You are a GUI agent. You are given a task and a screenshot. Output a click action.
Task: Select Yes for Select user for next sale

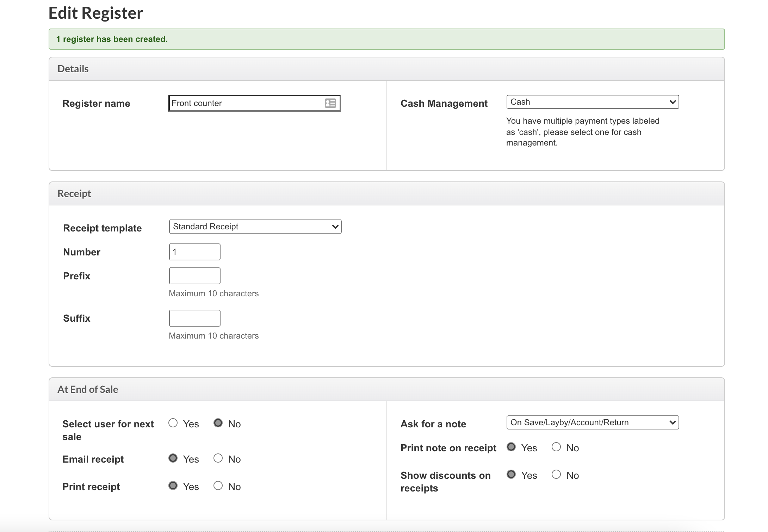click(173, 423)
